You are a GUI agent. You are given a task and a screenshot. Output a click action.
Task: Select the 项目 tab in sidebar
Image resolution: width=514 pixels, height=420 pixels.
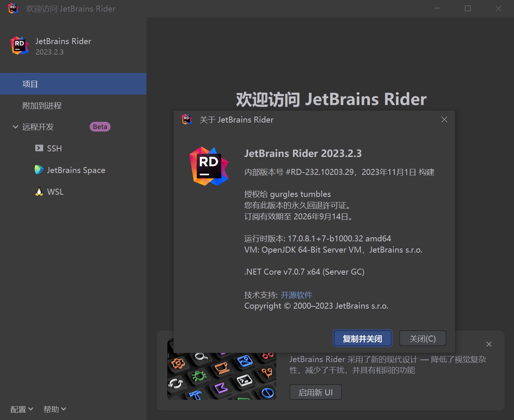[73, 84]
